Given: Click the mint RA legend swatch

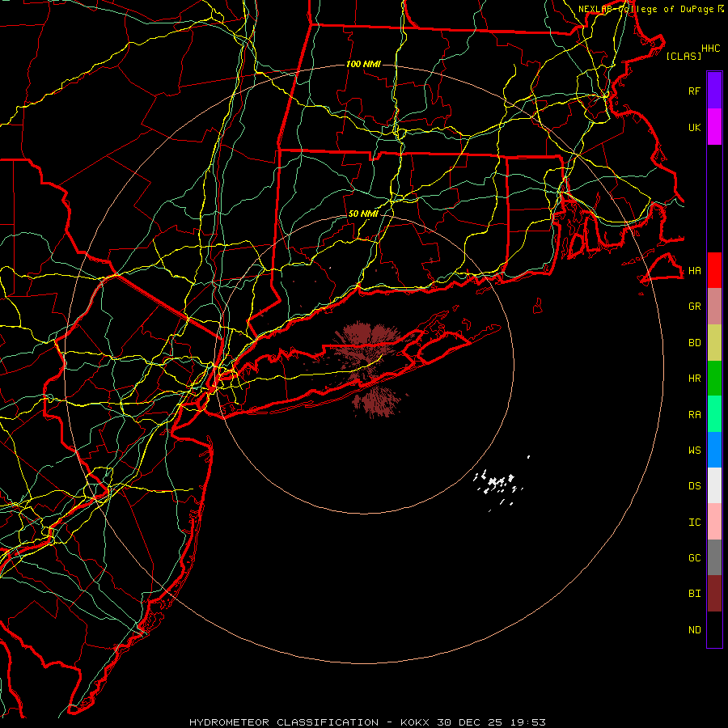Looking at the screenshot, I should 714,414.
